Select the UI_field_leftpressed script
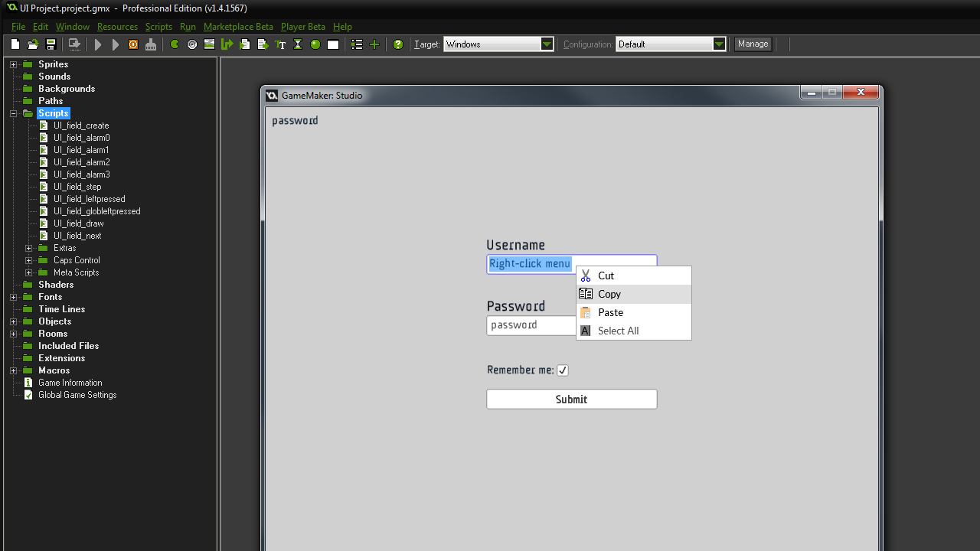980x551 pixels. tap(89, 199)
